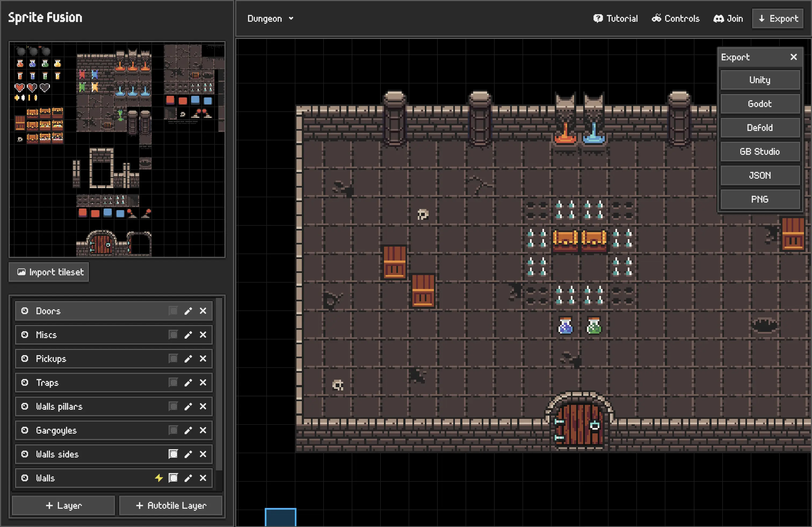Export the map to GB Studio

[x=760, y=151]
